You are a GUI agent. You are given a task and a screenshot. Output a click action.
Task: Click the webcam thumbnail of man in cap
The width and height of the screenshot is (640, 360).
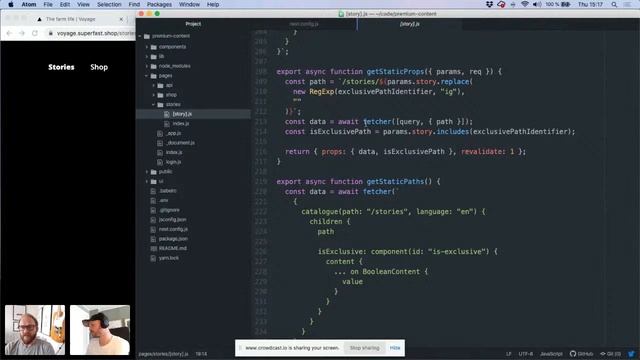100,330
